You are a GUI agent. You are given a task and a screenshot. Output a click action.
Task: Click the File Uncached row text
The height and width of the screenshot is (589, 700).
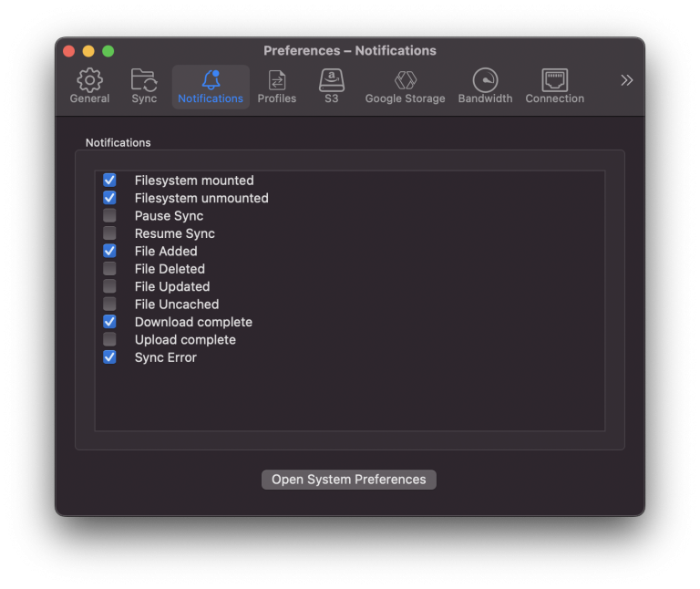pyautogui.click(x=176, y=305)
